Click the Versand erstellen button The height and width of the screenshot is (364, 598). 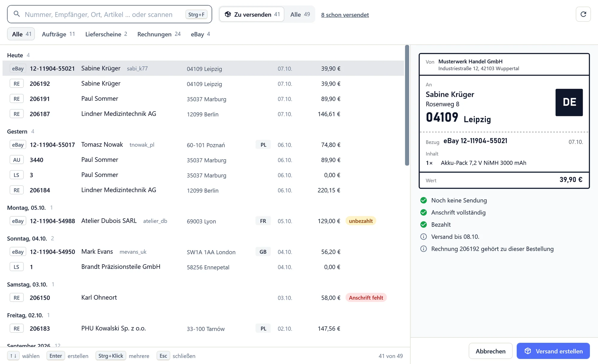553,351
